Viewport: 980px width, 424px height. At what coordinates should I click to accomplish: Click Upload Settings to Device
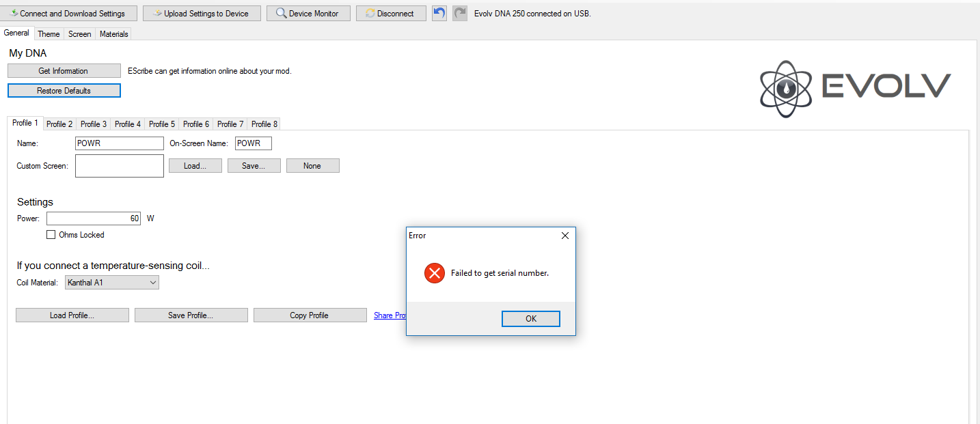click(x=202, y=14)
